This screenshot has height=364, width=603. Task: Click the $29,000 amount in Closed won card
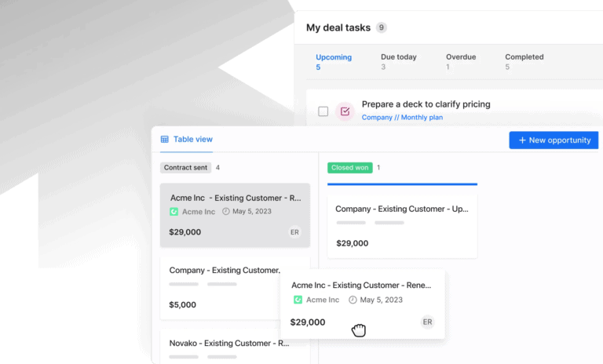point(353,243)
